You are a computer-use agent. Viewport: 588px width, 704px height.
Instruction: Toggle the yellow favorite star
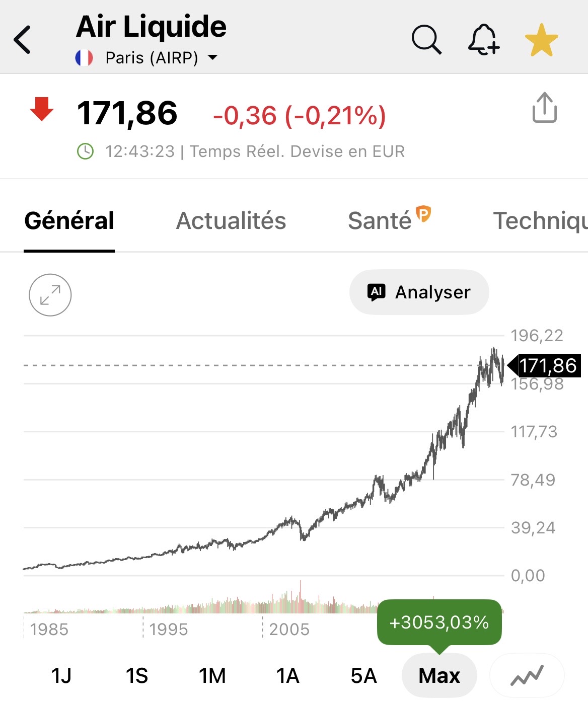pyautogui.click(x=541, y=40)
